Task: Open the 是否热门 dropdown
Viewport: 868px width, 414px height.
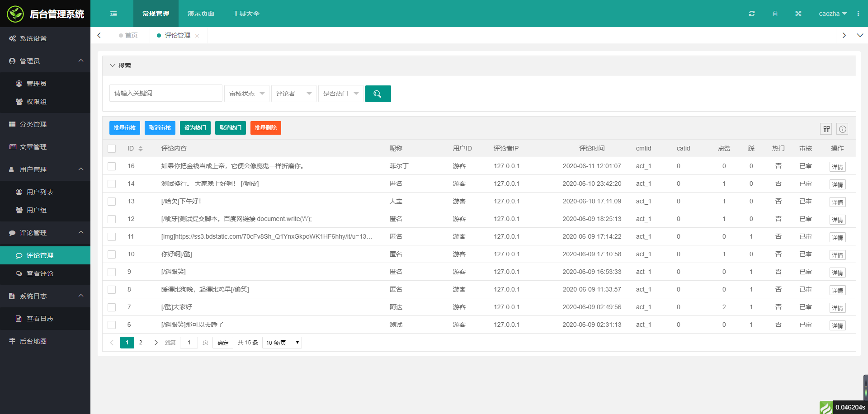Action: tap(341, 94)
